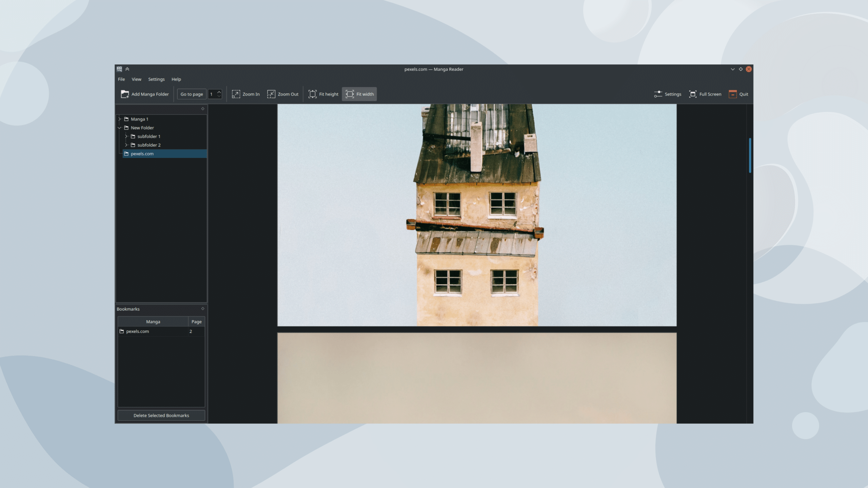Image resolution: width=868 pixels, height=488 pixels.
Task: Select the Fit height icon
Action: (313, 94)
